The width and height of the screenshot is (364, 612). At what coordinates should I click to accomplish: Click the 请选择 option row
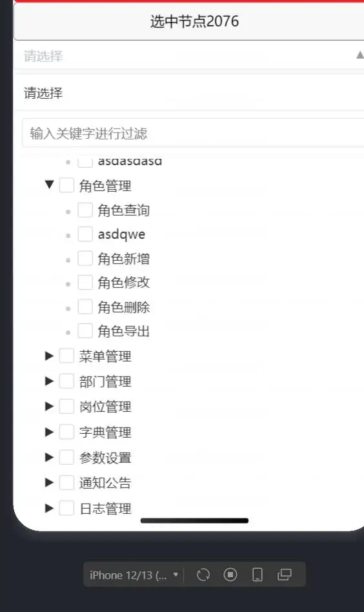click(x=189, y=93)
